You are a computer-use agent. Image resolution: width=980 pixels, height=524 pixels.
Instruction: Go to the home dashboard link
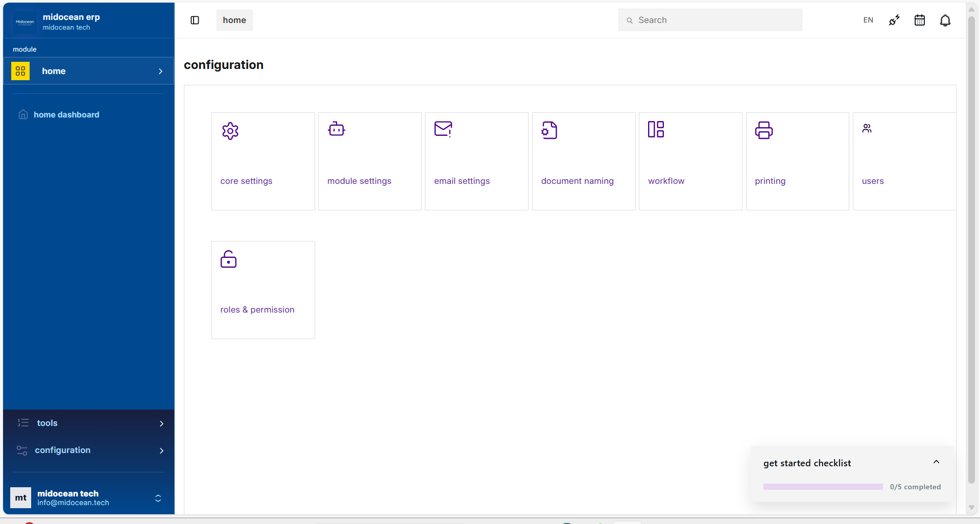tap(66, 114)
